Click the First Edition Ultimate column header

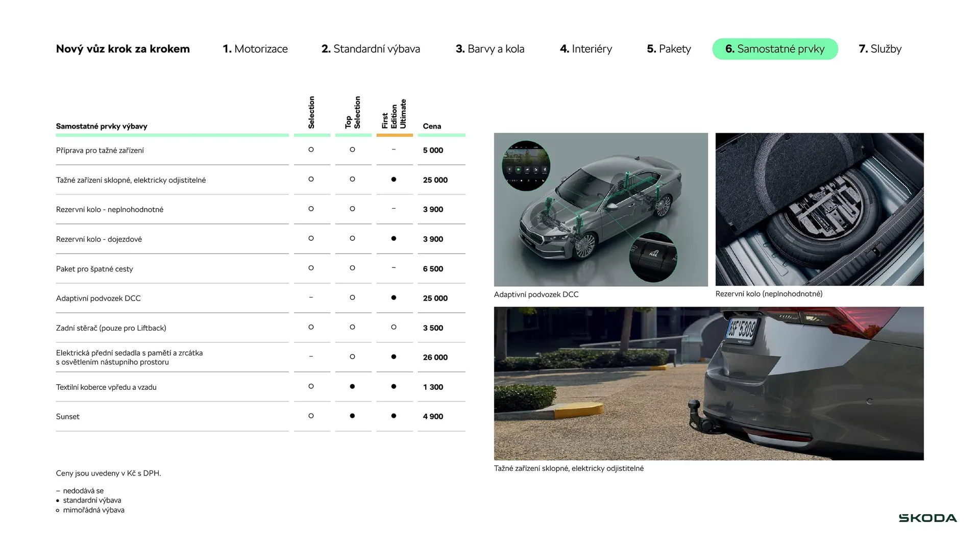pos(394,113)
